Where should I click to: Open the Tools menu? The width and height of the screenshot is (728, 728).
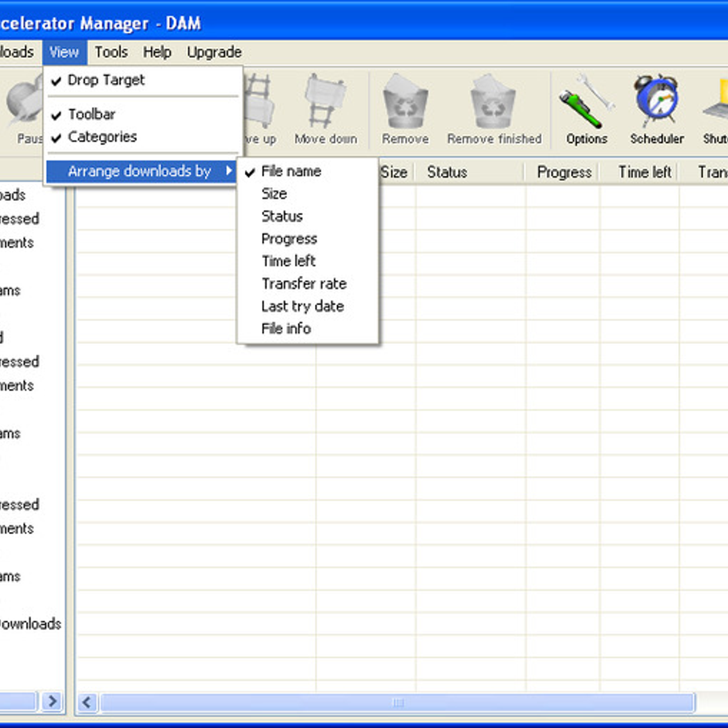click(111, 52)
